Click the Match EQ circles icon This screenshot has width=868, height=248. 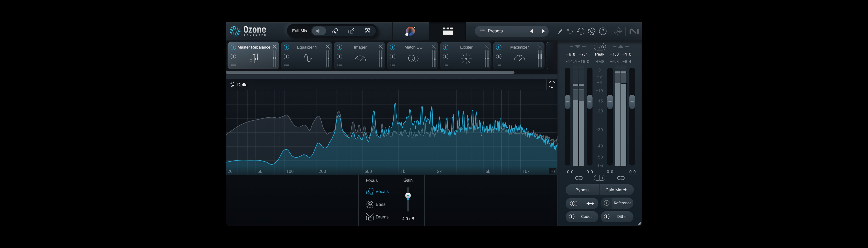point(413,58)
